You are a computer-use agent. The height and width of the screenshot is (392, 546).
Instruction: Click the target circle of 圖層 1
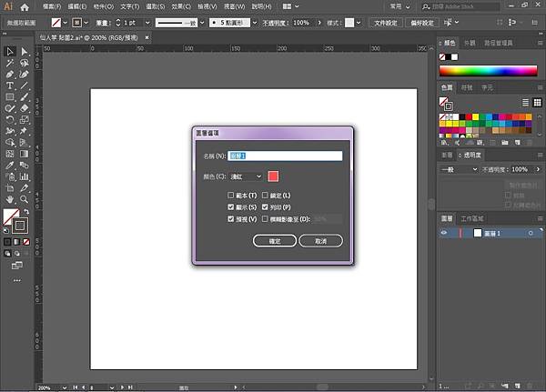click(531, 233)
